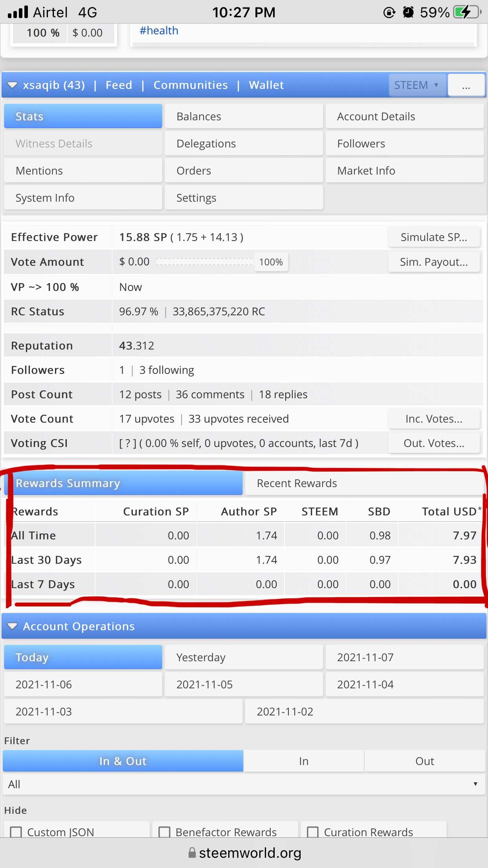Open the #health tag link
The image size is (488, 868).
(x=159, y=31)
